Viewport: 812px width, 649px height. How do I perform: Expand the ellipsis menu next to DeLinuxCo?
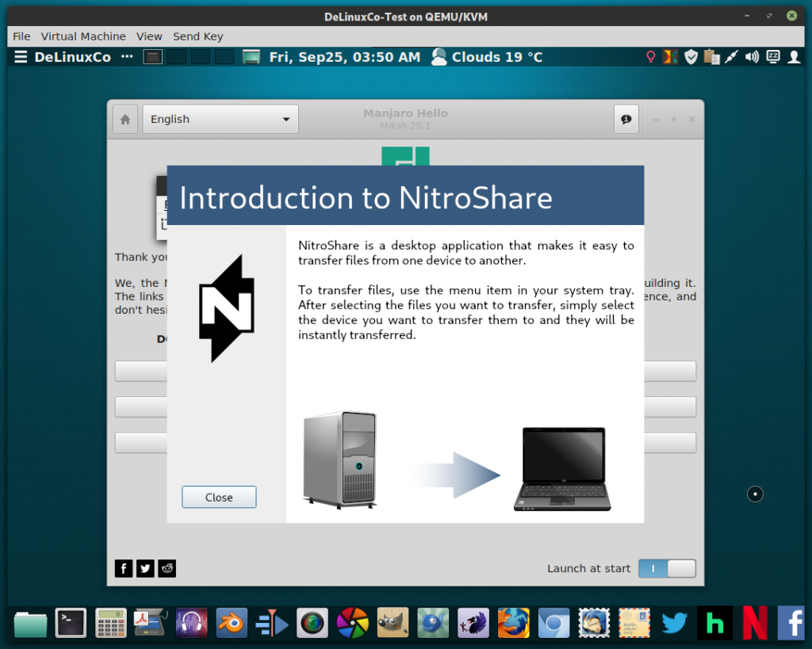[125, 56]
